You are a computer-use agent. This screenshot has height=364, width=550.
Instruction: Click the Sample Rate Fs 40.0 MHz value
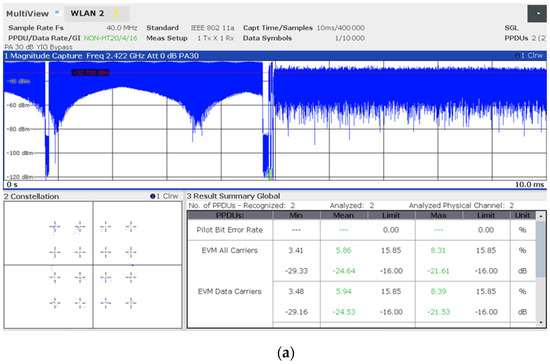click(122, 28)
